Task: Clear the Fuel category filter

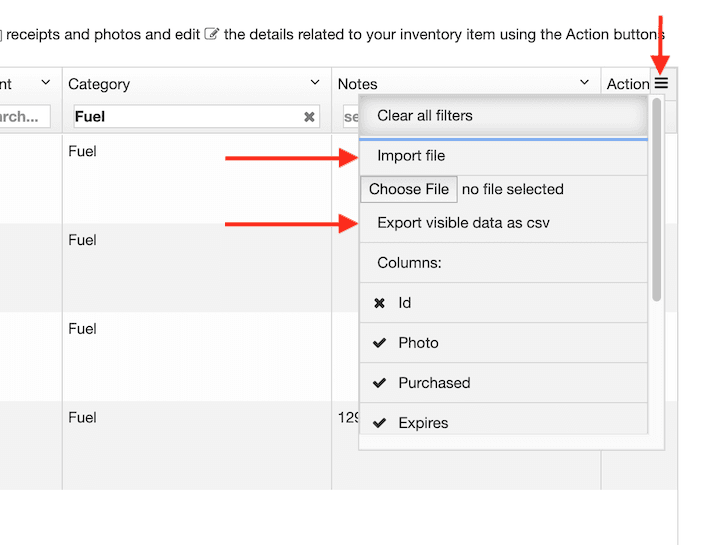Action: tap(309, 117)
